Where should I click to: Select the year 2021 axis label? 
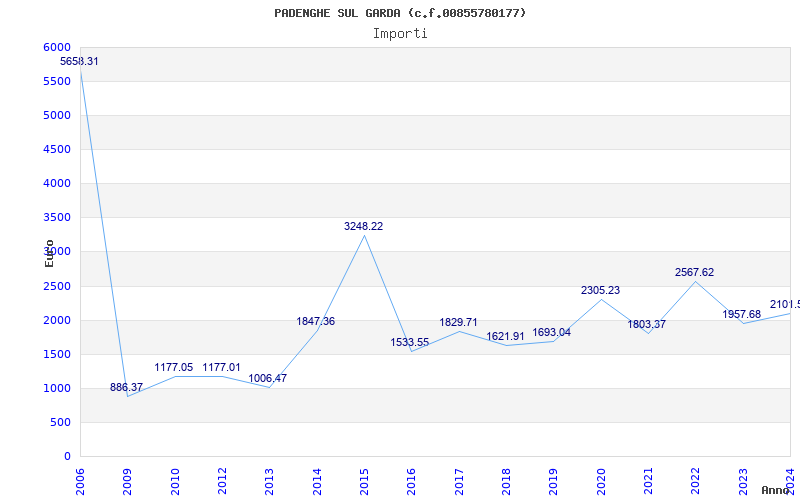[648, 481]
